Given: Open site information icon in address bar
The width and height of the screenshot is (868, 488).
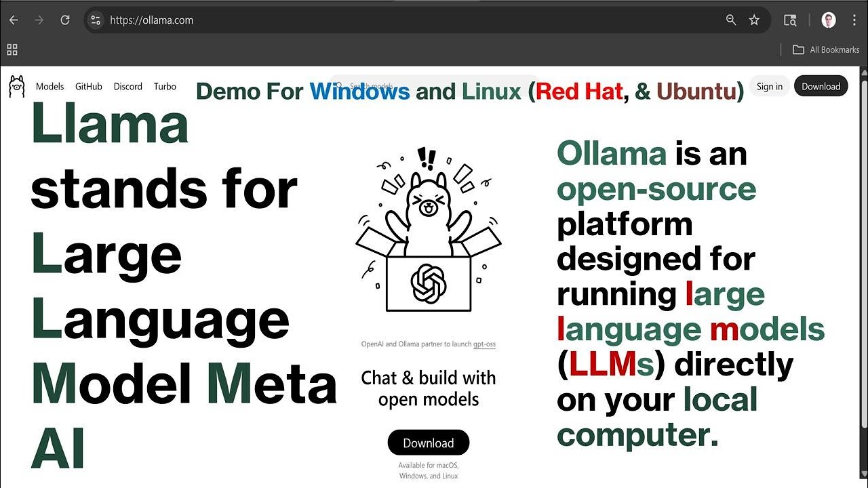Looking at the screenshot, I should [x=96, y=20].
